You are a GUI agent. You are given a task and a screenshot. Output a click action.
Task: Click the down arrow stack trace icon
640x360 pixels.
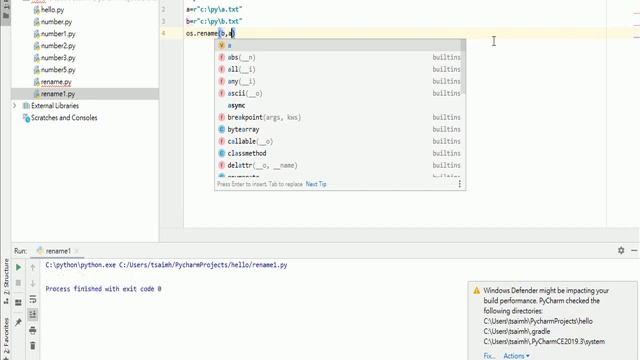point(33,283)
